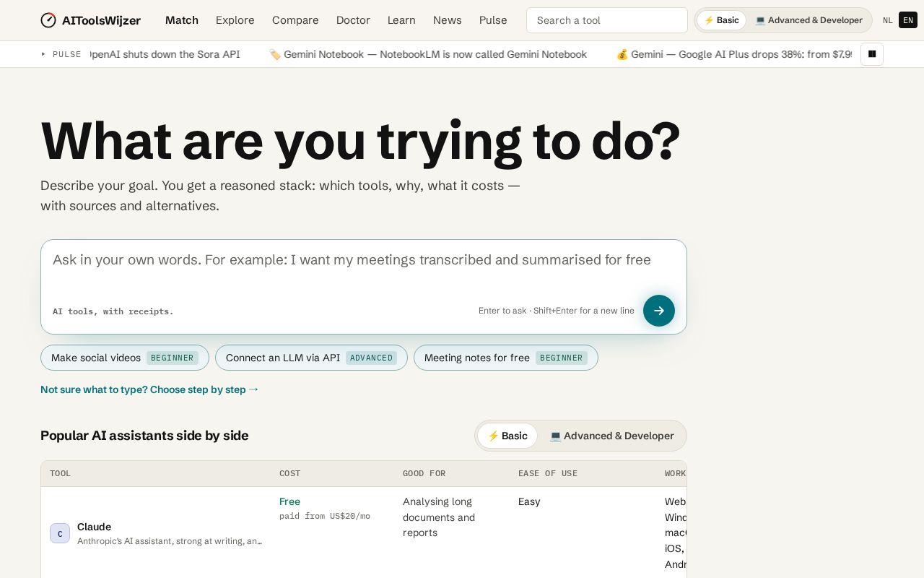Click Claude's 'Free' cost value
The width and height of the screenshot is (924, 578).
click(x=290, y=501)
